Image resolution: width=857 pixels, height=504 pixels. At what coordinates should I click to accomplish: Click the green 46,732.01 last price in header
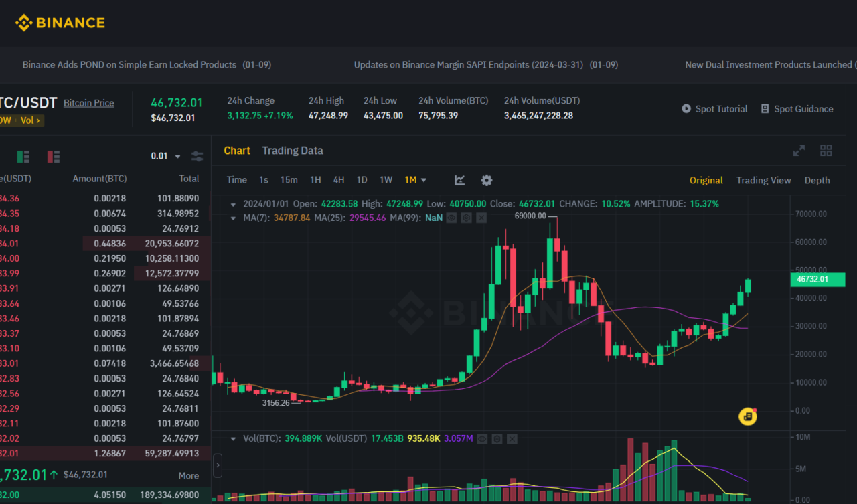(176, 102)
